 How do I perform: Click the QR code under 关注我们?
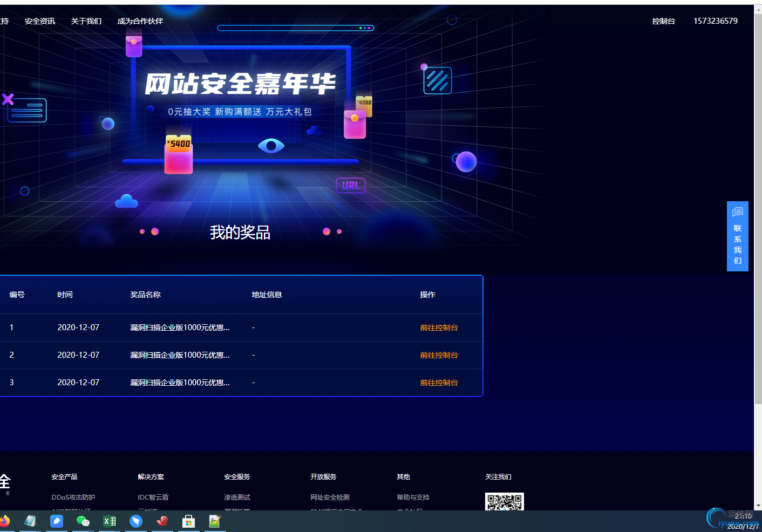[x=504, y=502]
